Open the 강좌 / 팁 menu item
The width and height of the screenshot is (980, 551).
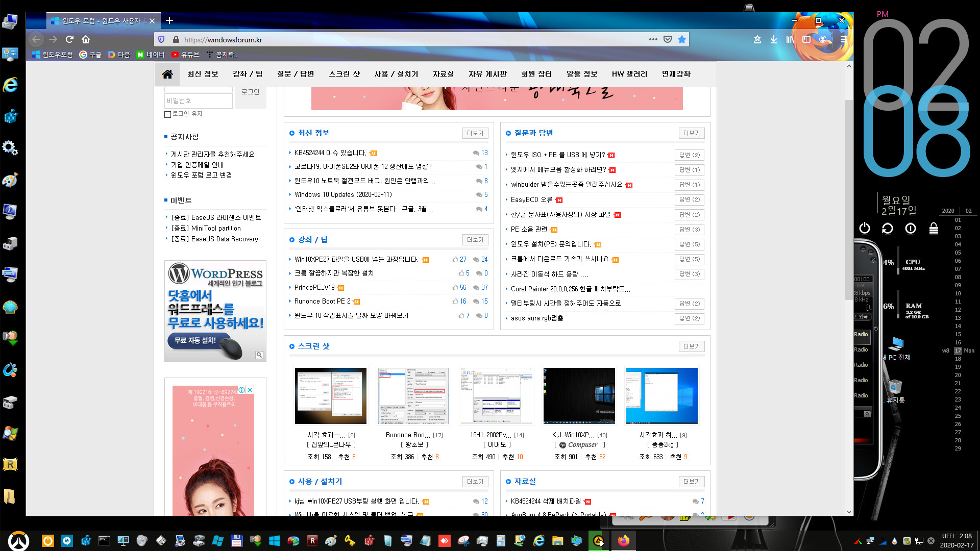tap(248, 74)
